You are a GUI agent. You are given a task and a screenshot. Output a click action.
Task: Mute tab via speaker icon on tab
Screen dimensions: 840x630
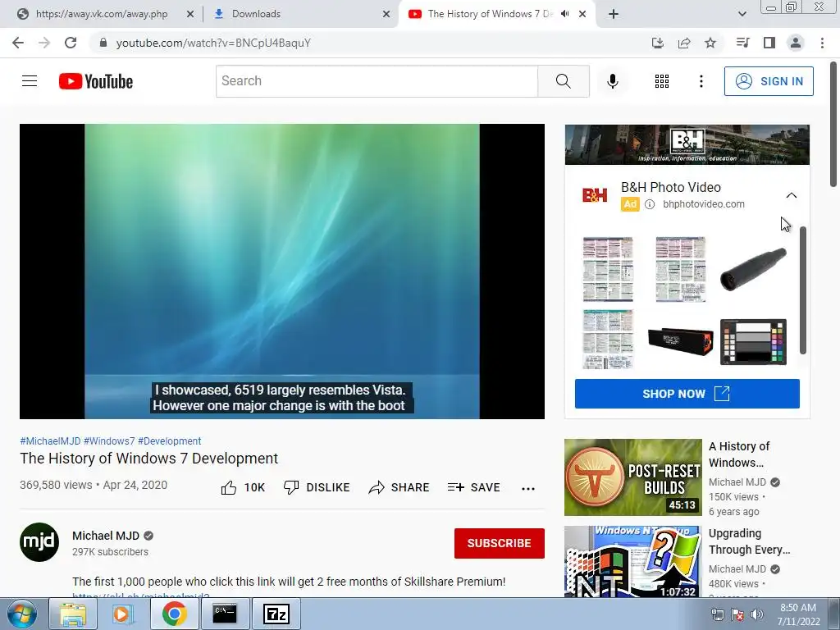[x=564, y=14]
